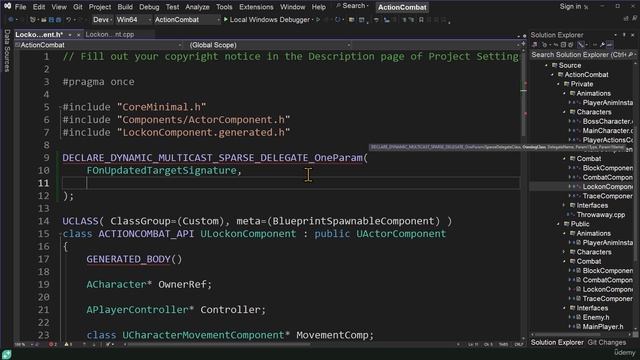640x360 pixels.
Task: Select Enemy.h in Solution Explorer
Action: click(596, 317)
